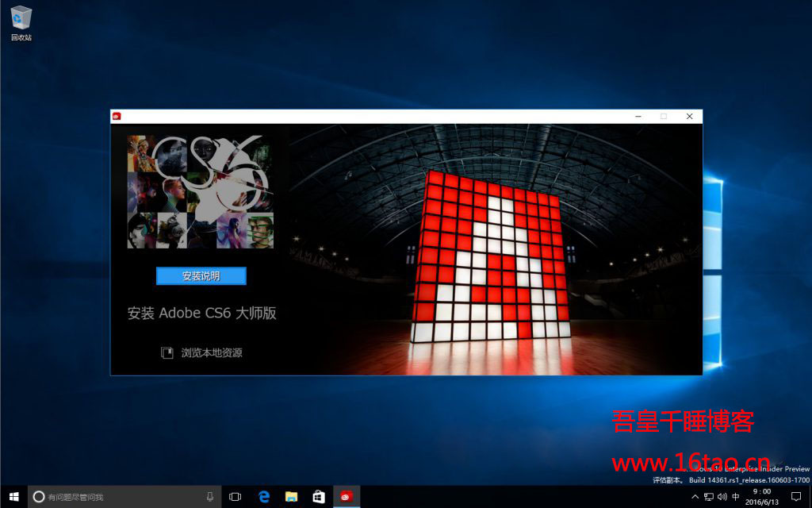This screenshot has width=812, height=508.
Task: Open Task View from the taskbar
Action: point(236,497)
